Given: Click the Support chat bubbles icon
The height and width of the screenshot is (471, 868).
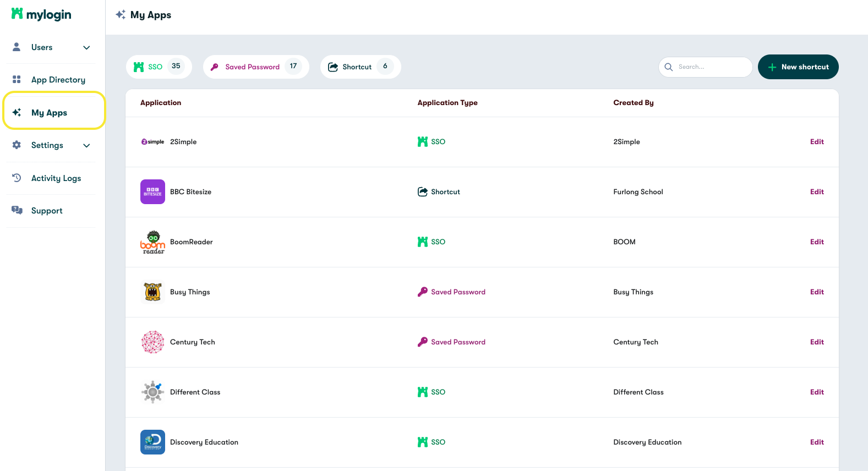Looking at the screenshot, I should (x=17, y=210).
